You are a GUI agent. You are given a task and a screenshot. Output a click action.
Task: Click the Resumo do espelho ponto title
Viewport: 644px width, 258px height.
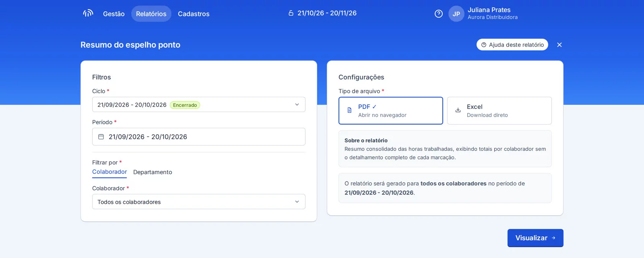tap(130, 45)
